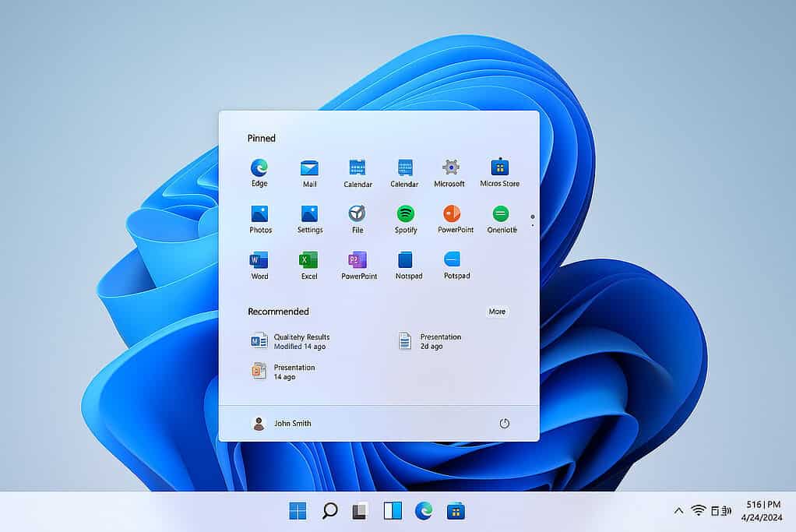Viewport: 796px width, 532px height.
Task: Click the John Smith user name
Action: pyautogui.click(x=292, y=424)
